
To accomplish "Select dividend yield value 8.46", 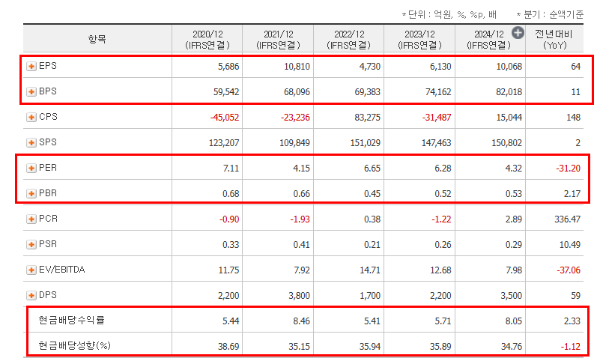I will [x=302, y=321].
